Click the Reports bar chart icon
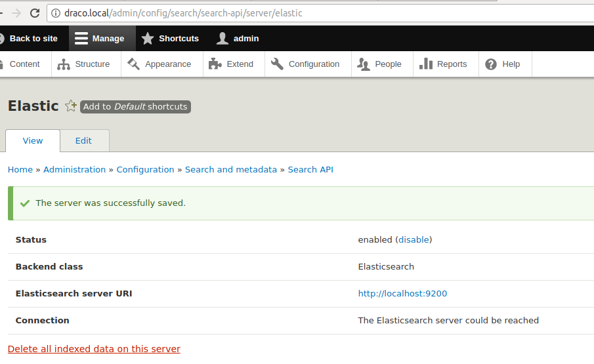This screenshot has height=364, width=594. click(x=425, y=64)
